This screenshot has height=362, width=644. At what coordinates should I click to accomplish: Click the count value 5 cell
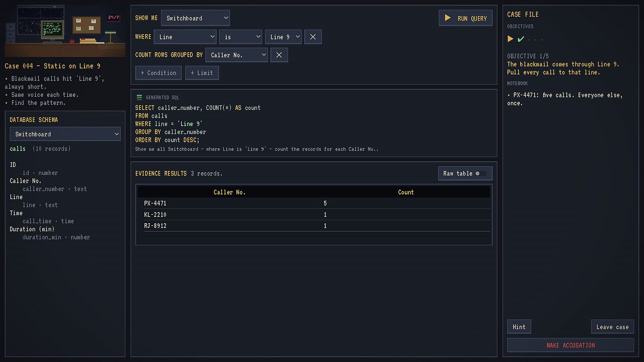325,203
